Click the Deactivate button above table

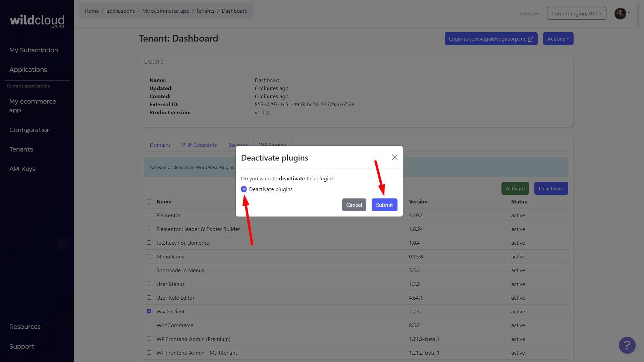click(551, 188)
